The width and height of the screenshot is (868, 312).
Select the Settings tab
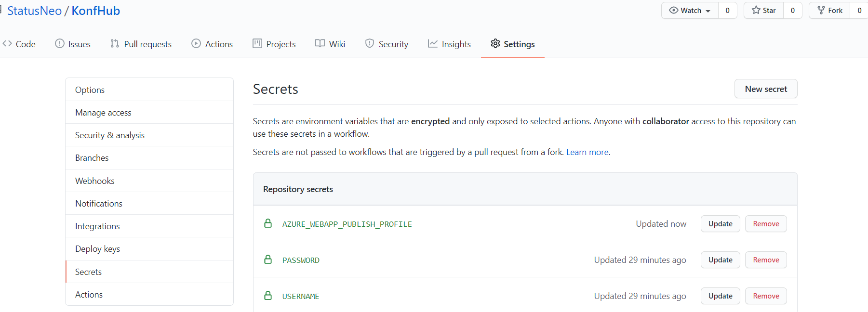click(513, 44)
